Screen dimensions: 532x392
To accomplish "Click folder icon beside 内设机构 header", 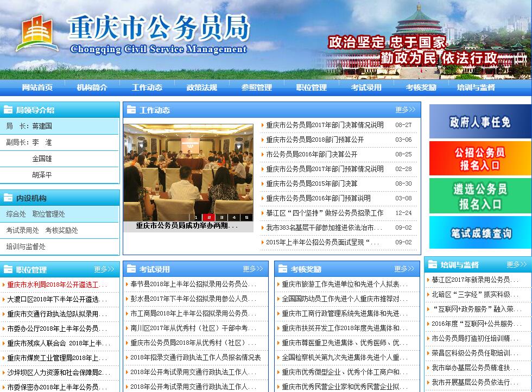I will tap(8, 198).
